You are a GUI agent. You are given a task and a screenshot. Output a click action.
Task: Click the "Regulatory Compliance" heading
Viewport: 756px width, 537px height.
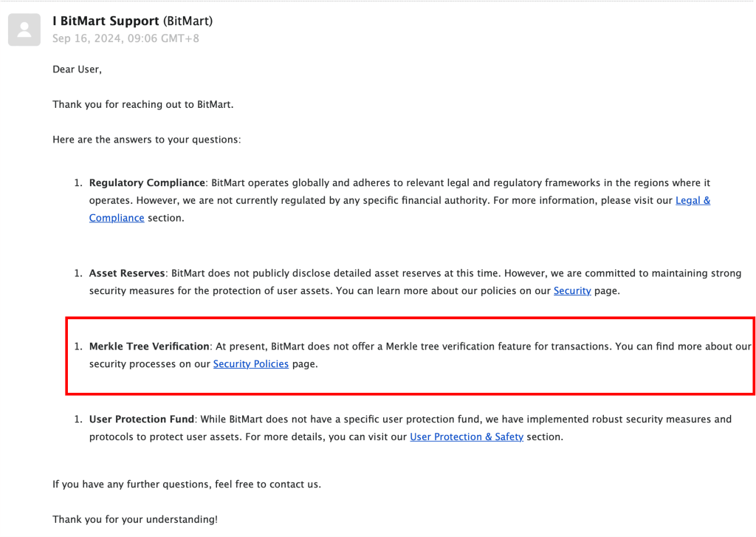[147, 183]
